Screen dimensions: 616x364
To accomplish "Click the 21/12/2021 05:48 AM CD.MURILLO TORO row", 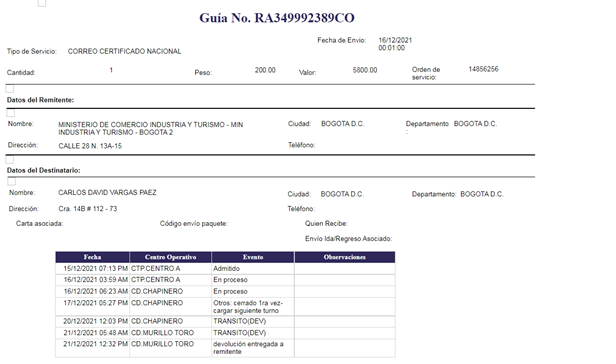I will pos(225,333).
